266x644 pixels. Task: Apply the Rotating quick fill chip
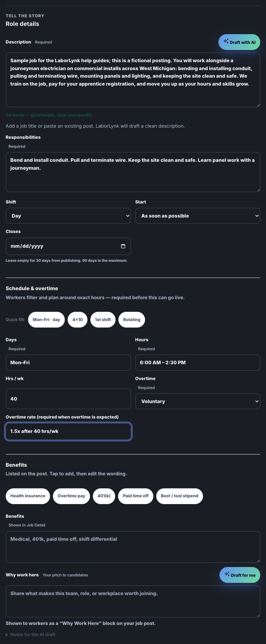click(x=132, y=320)
